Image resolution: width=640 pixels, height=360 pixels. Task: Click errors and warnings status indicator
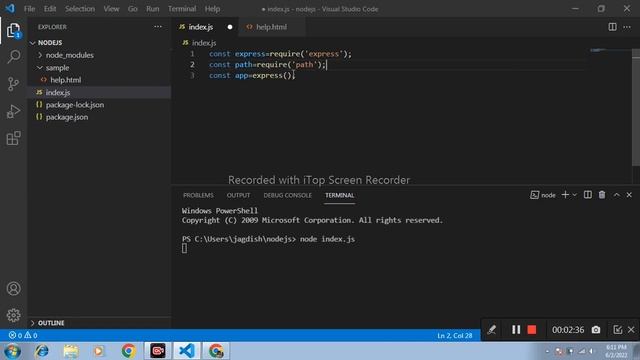tap(23, 335)
